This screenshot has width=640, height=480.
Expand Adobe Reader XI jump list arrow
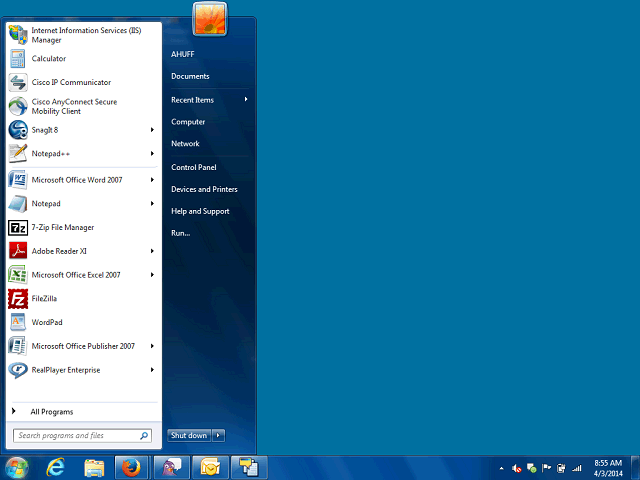pos(152,251)
